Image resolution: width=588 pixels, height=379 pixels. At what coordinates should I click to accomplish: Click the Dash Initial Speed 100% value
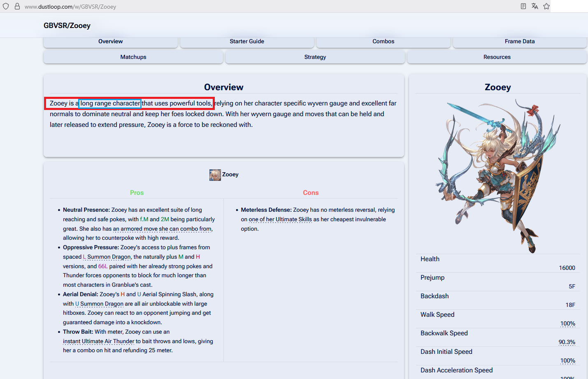[568, 360]
